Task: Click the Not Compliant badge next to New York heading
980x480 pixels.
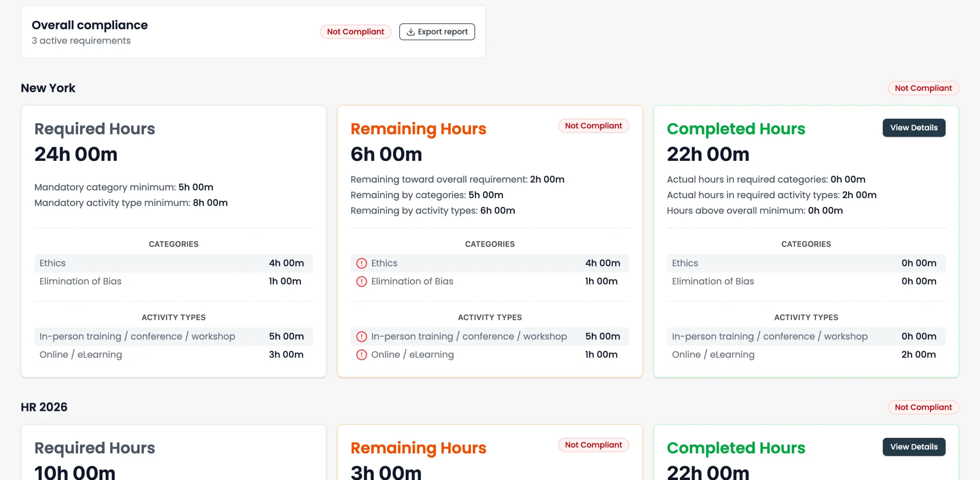Action: click(923, 88)
